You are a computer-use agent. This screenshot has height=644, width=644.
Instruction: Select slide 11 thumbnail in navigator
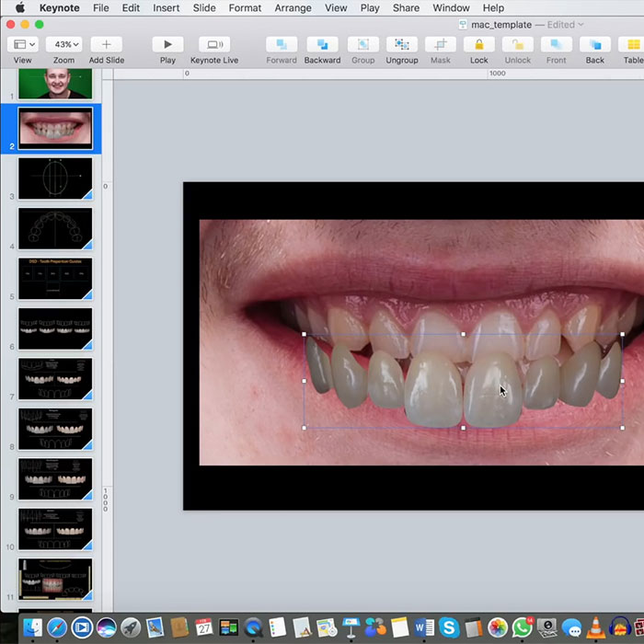click(x=55, y=579)
